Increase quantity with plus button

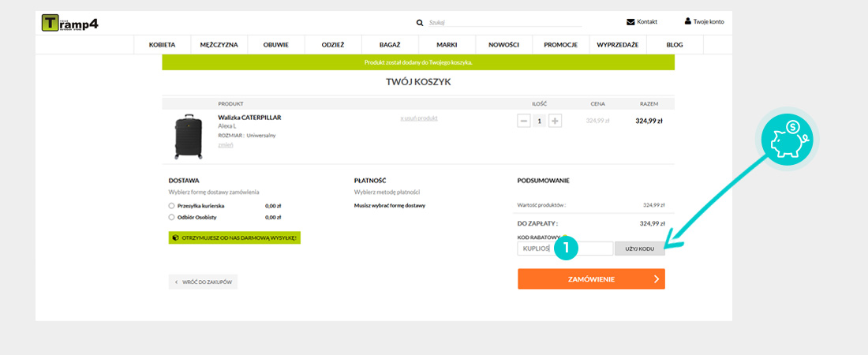click(555, 121)
